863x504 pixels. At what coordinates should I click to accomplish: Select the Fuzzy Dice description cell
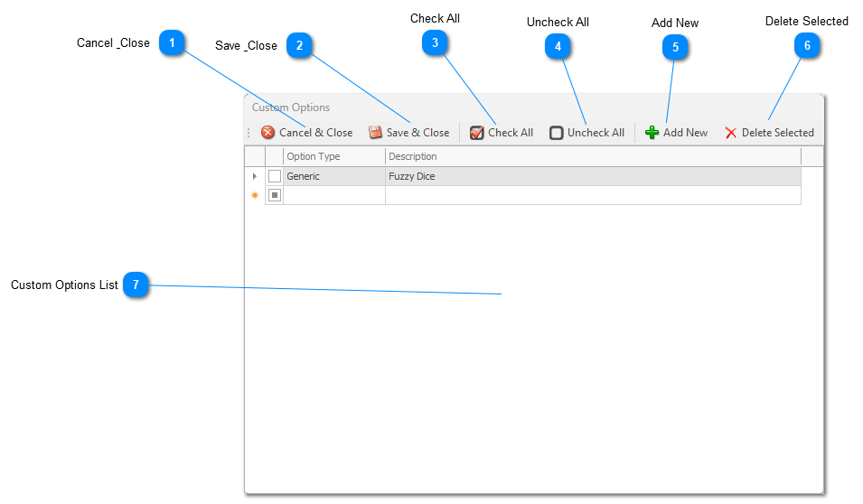594,176
